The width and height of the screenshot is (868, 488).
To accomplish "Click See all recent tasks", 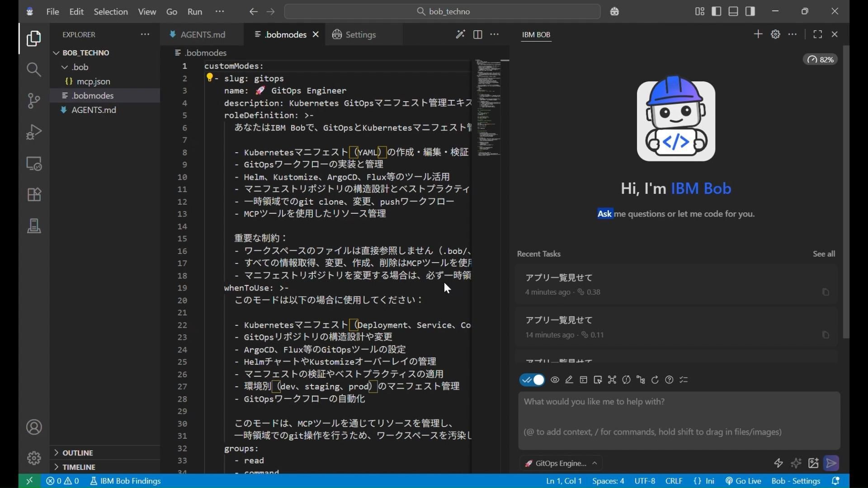I will point(824,254).
